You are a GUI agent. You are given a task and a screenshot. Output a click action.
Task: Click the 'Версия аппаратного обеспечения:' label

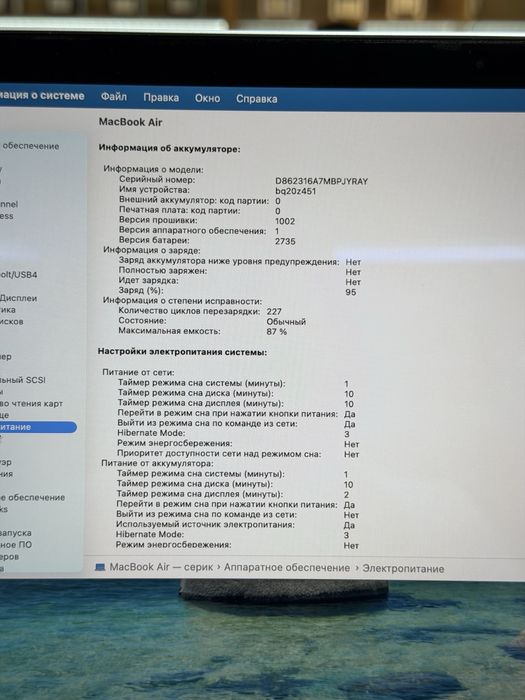coord(193,230)
